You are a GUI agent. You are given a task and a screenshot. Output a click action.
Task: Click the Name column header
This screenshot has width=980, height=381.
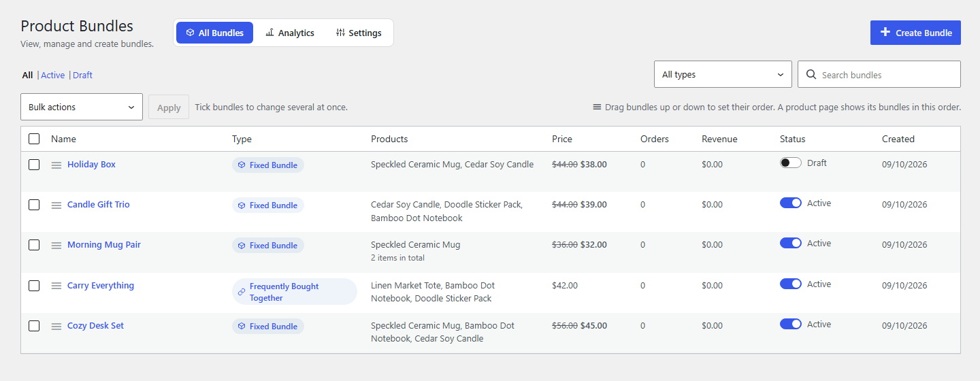(63, 139)
